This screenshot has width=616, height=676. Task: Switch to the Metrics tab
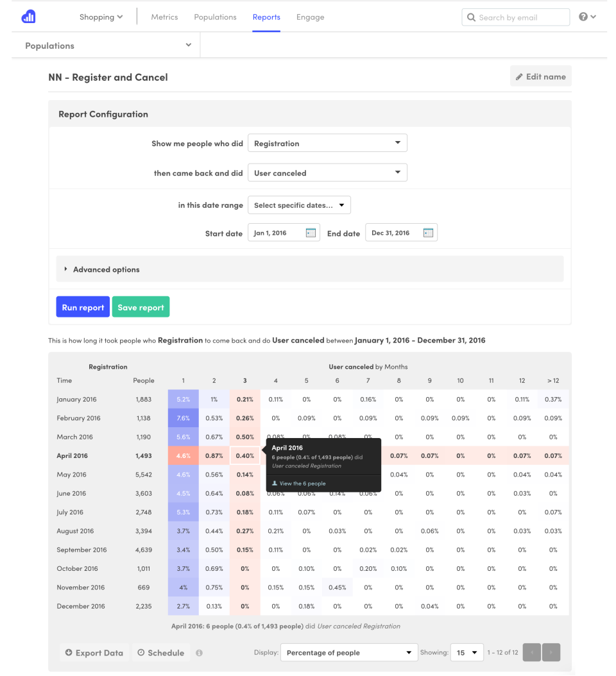[164, 17]
